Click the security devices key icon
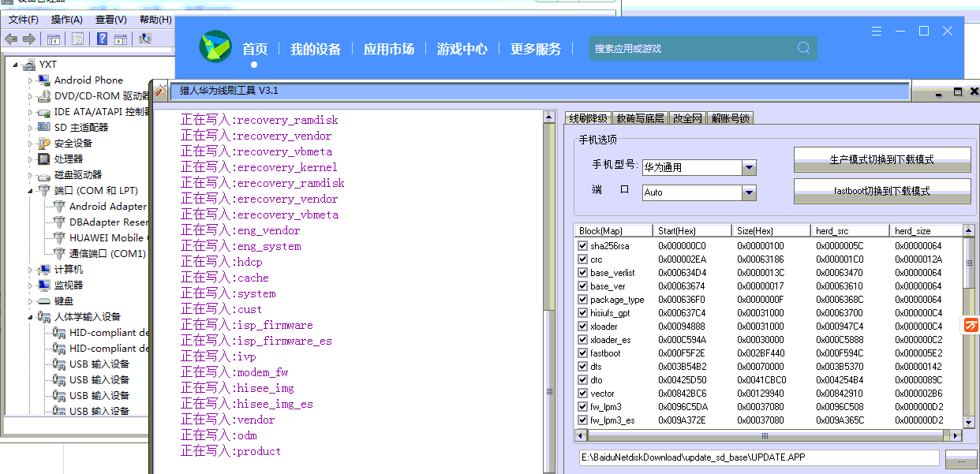The width and height of the screenshot is (980, 474). (x=44, y=143)
